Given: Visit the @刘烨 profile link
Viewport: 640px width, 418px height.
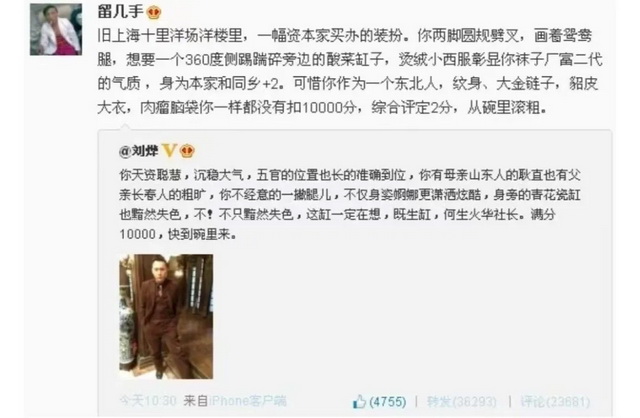Looking at the screenshot, I should [138, 151].
